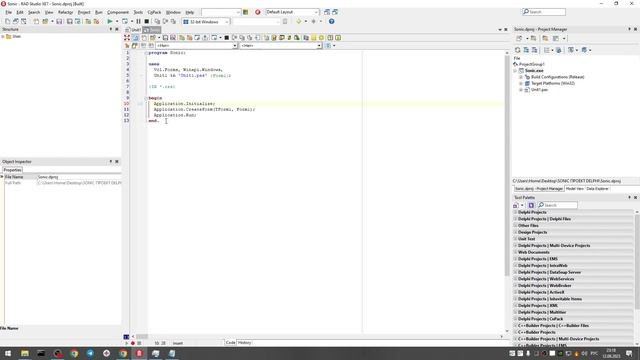Click first icon in Project Manager top toolbar
The width and height of the screenshot is (640, 360).
tap(519, 38)
